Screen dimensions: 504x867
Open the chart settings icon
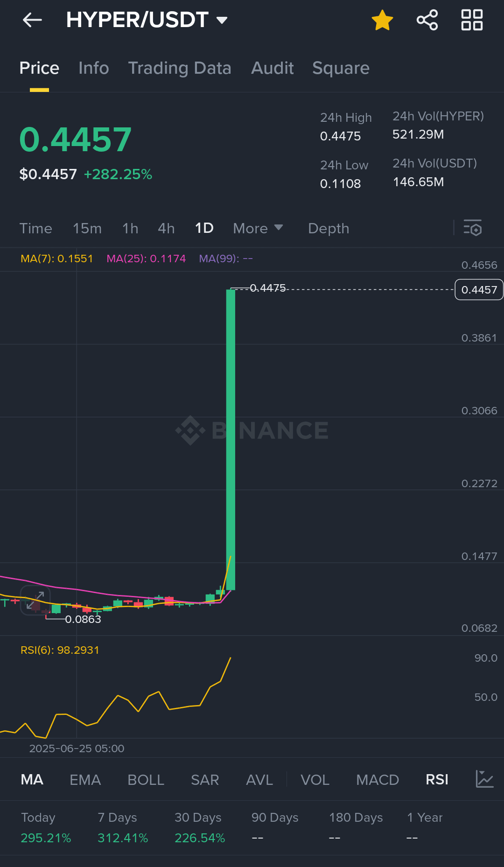[x=472, y=228]
